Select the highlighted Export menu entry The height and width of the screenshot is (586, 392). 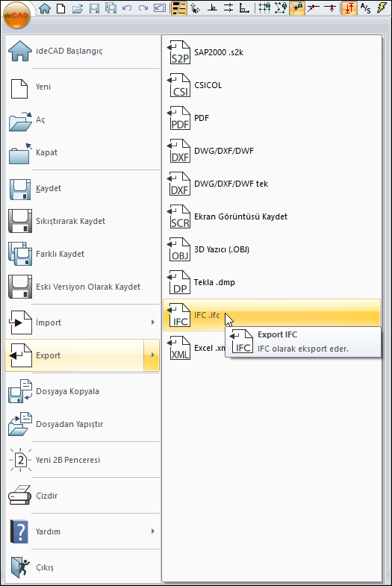pos(75,355)
